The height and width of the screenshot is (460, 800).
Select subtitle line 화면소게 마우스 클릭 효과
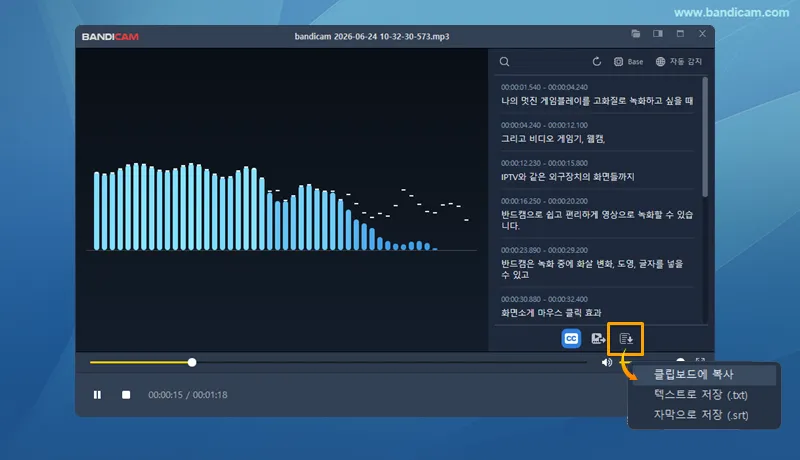pyautogui.click(x=551, y=313)
